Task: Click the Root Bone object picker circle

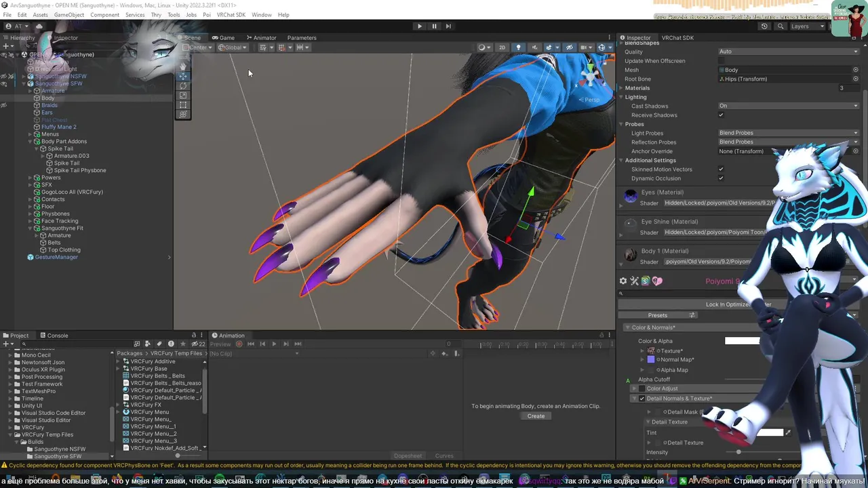Action: pyautogui.click(x=856, y=79)
